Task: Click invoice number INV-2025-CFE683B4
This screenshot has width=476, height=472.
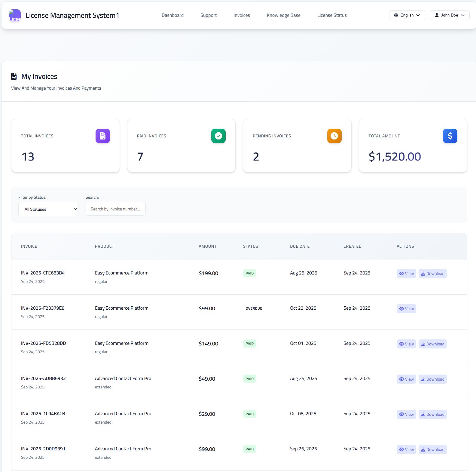Action: click(43, 273)
